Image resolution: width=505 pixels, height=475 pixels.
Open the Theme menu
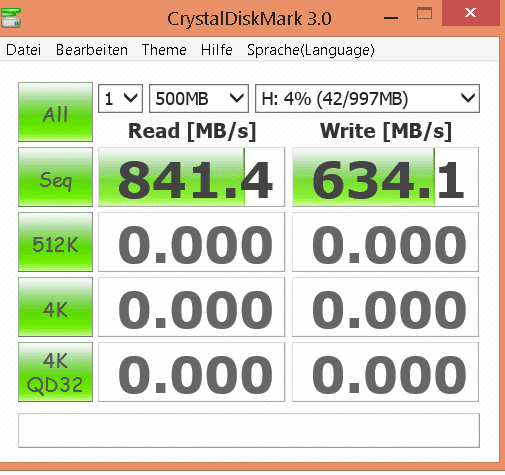(164, 50)
